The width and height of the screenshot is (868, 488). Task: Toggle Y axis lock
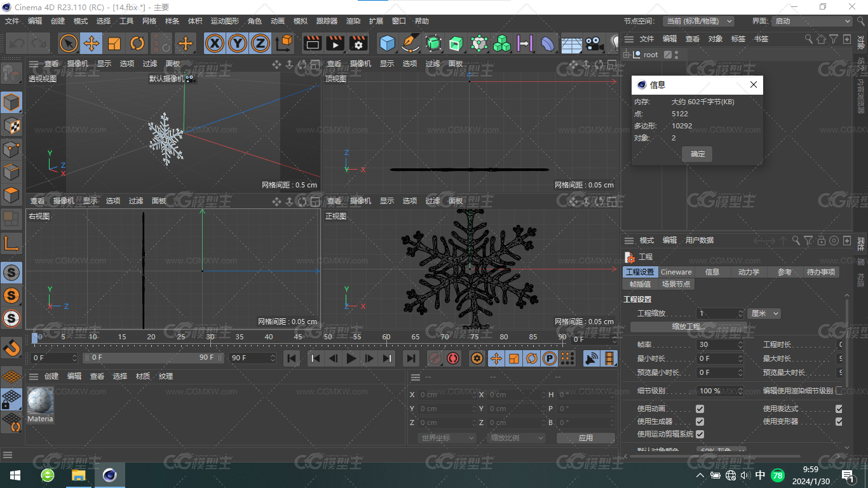pyautogui.click(x=238, y=43)
